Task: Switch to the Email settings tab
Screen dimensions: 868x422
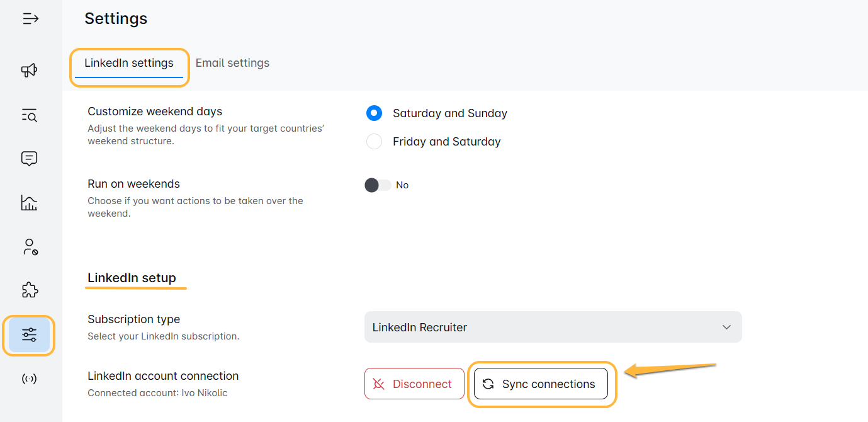Action: click(x=232, y=63)
